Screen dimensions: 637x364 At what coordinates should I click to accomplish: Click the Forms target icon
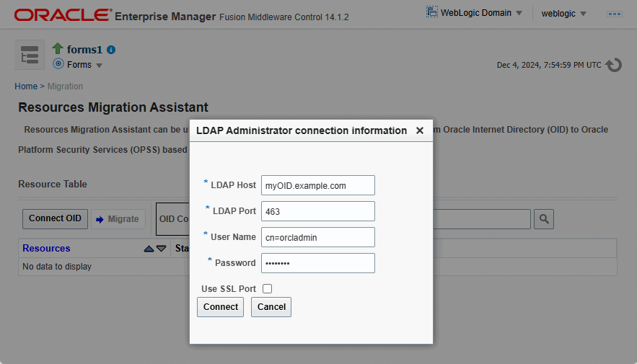(x=58, y=63)
